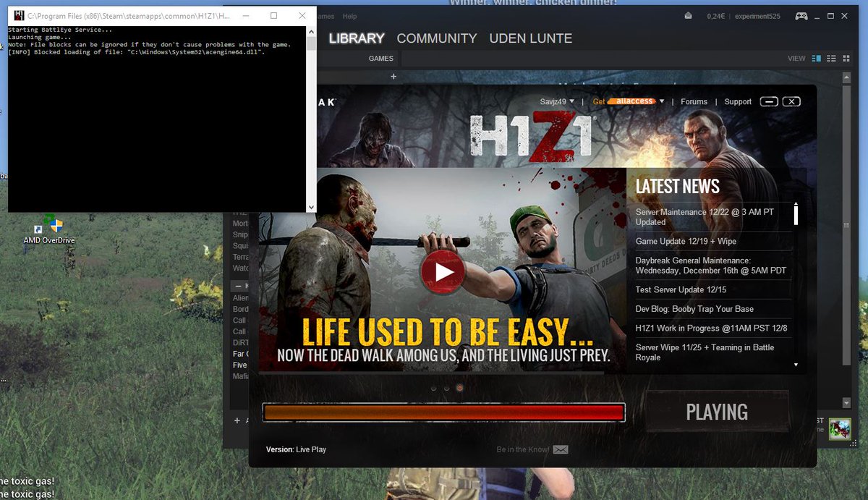
Task: Play the H1Z1 trailer video
Action: (443, 271)
